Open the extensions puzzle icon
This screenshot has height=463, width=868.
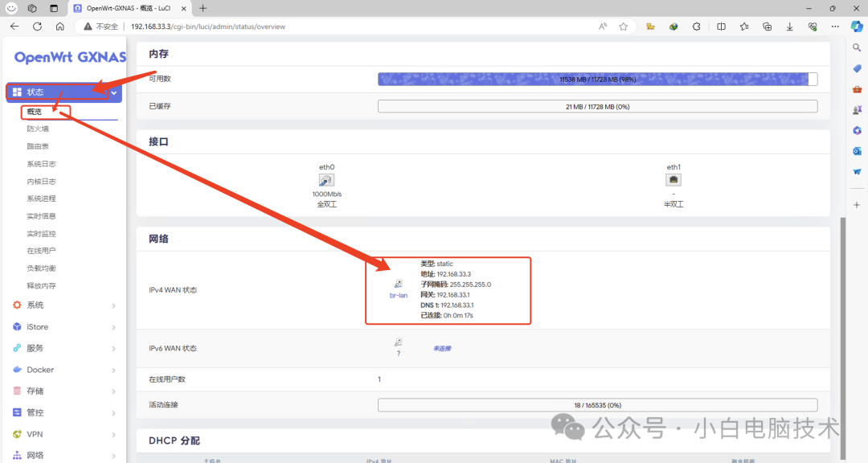696,26
